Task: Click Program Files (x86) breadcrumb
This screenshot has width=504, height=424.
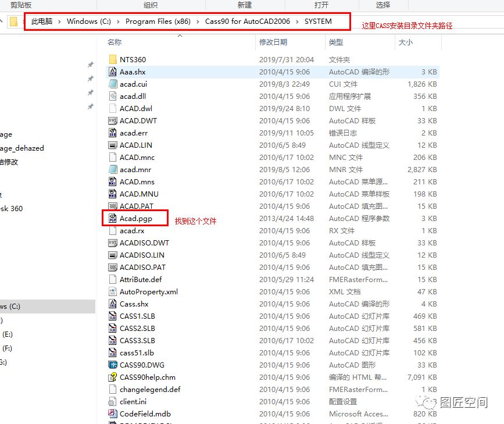Action: [158, 22]
